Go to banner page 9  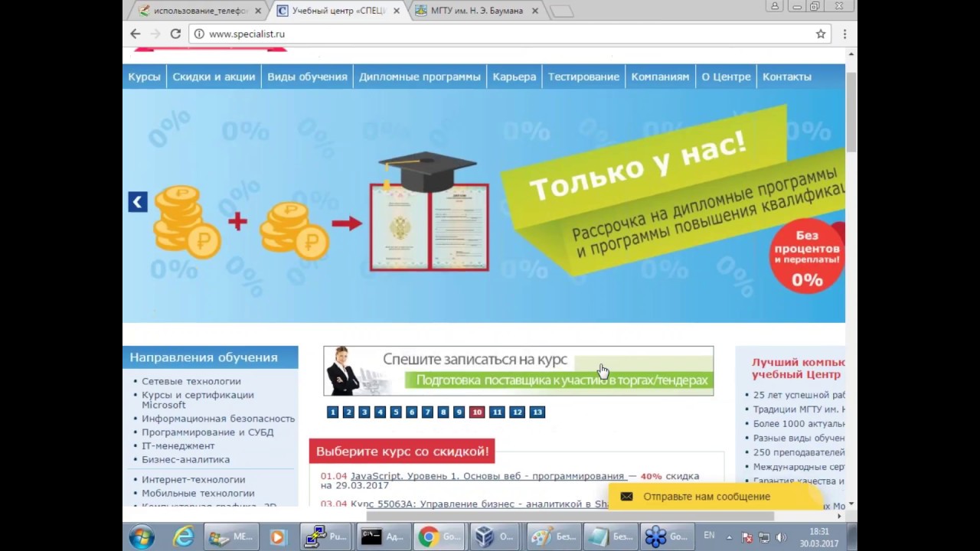click(x=459, y=412)
